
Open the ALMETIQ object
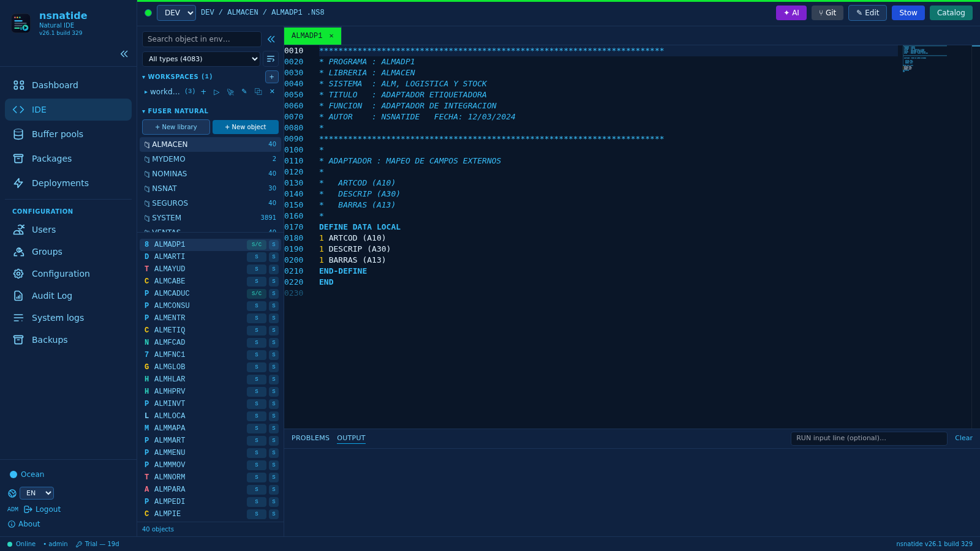click(210, 331)
